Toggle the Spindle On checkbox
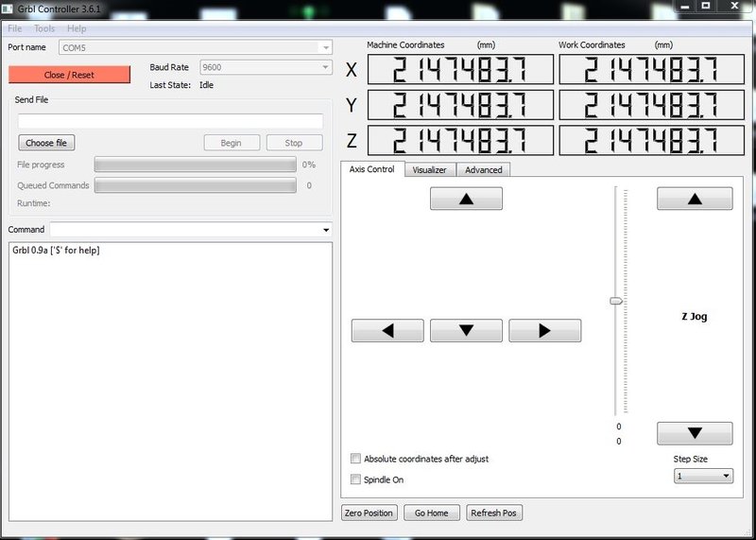Screen dimensions: 756x540 [x=356, y=479]
